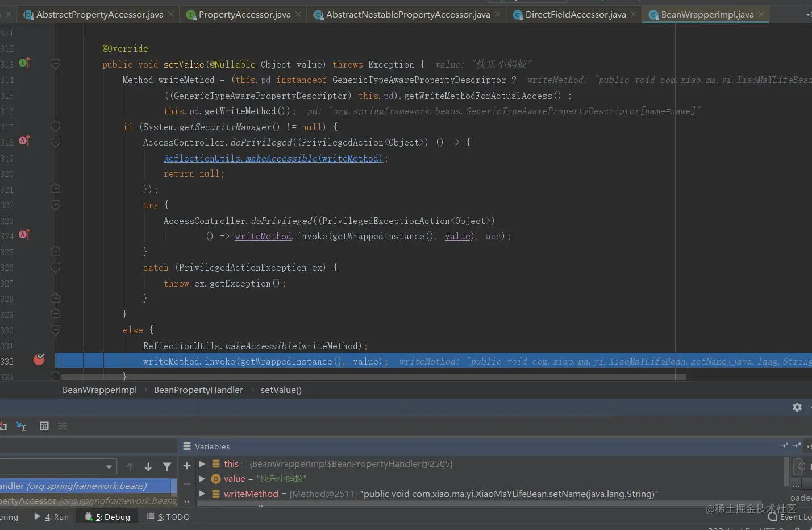
Task: Click line number 332 in the gutter
Action: click(7, 362)
